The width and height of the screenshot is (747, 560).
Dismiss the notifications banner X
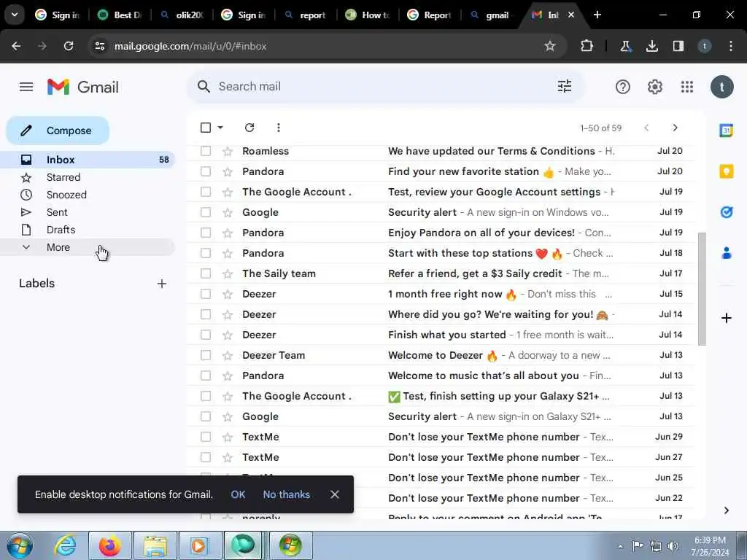point(335,494)
